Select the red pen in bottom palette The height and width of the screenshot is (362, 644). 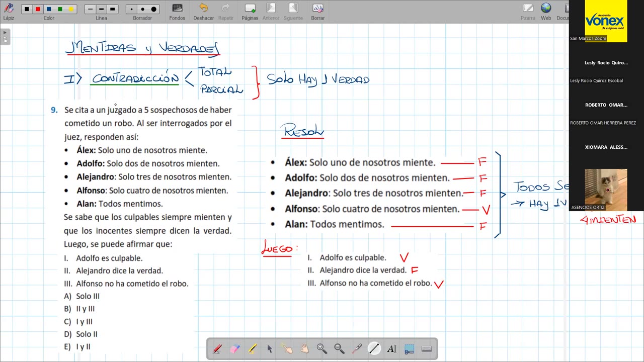pos(217,348)
